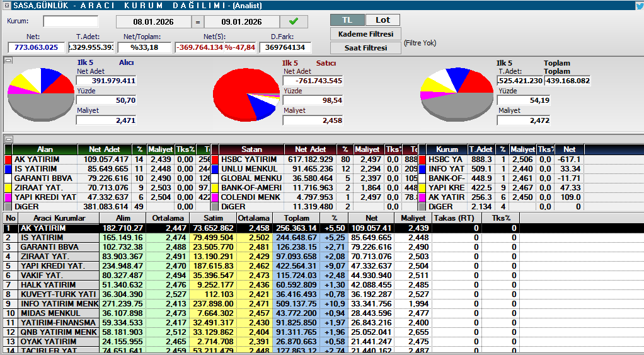This screenshot has width=644, height=355.
Task: Open the Kademe Filtresi filter
Action: (x=365, y=33)
